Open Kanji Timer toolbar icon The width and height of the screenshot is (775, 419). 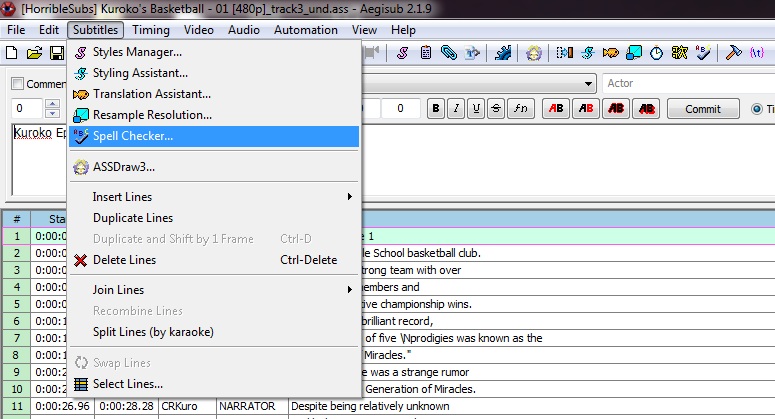point(680,52)
